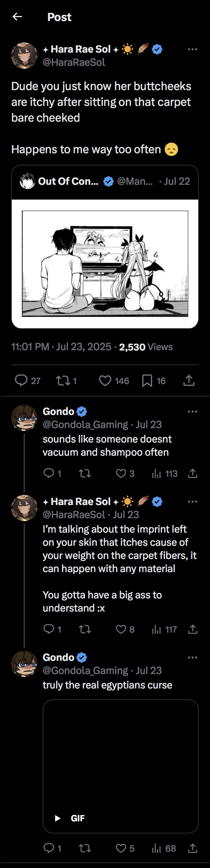
Task: Like the main post with 146 likes
Action: pyautogui.click(x=105, y=381)
